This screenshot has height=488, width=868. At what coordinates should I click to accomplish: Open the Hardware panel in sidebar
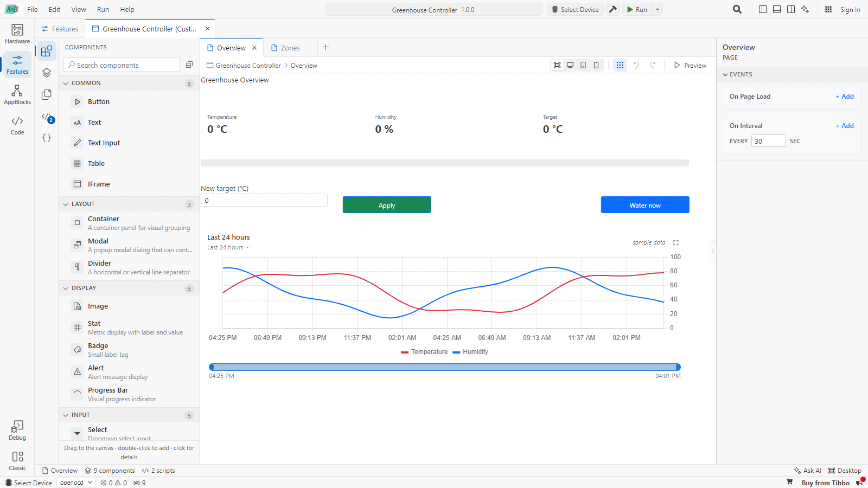(17, 34)
